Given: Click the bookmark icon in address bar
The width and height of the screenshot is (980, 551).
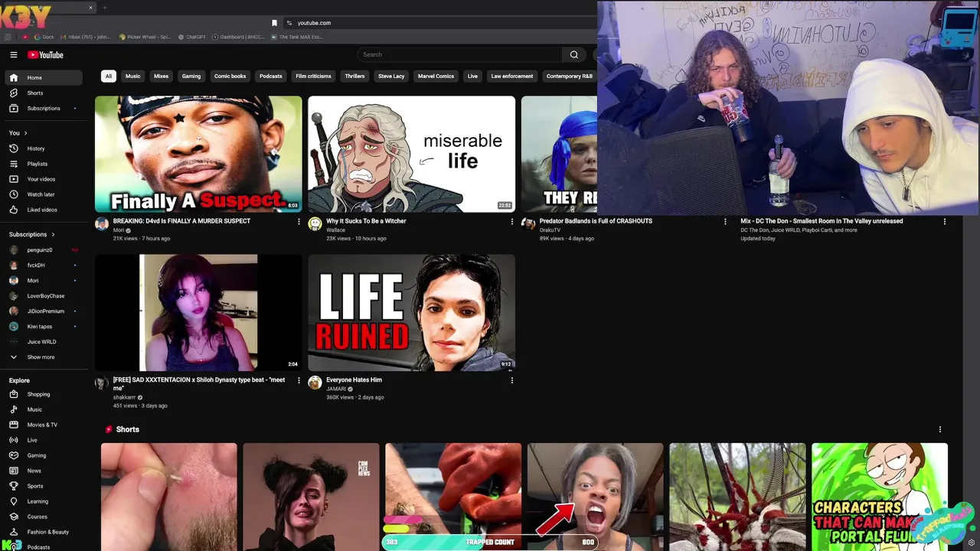Looking at the screenshot, I should [274, 23].
